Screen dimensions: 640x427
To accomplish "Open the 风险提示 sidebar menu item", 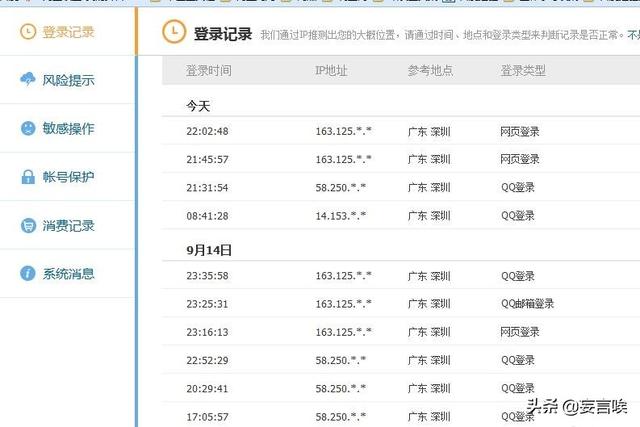I will (x=67, y=80).
